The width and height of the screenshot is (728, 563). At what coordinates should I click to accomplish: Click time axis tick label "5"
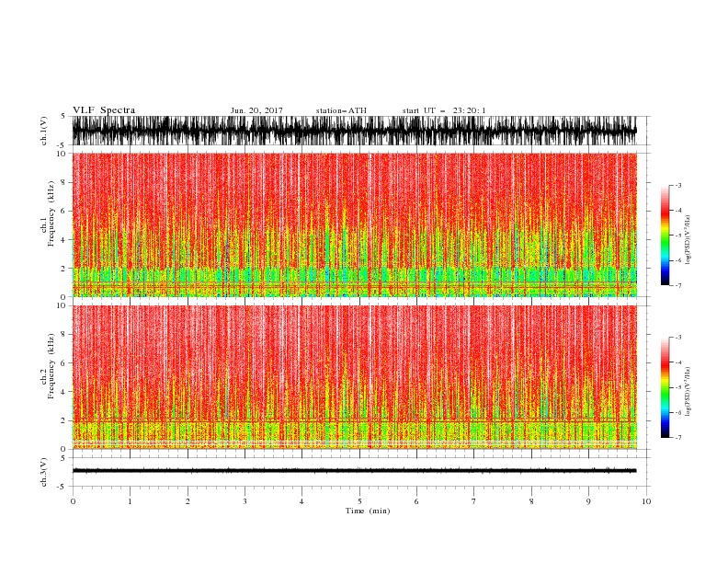[359, 501]
